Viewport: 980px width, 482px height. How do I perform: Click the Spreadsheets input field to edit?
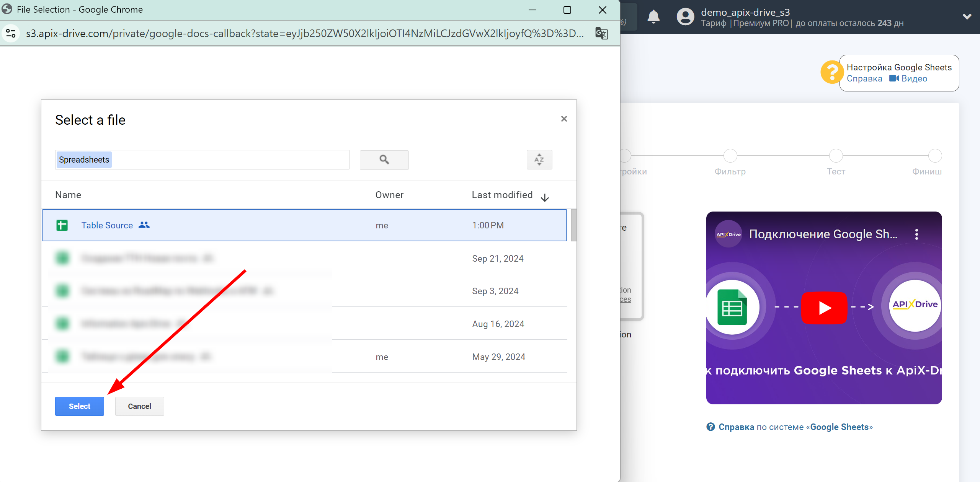[x=201, y=160]
